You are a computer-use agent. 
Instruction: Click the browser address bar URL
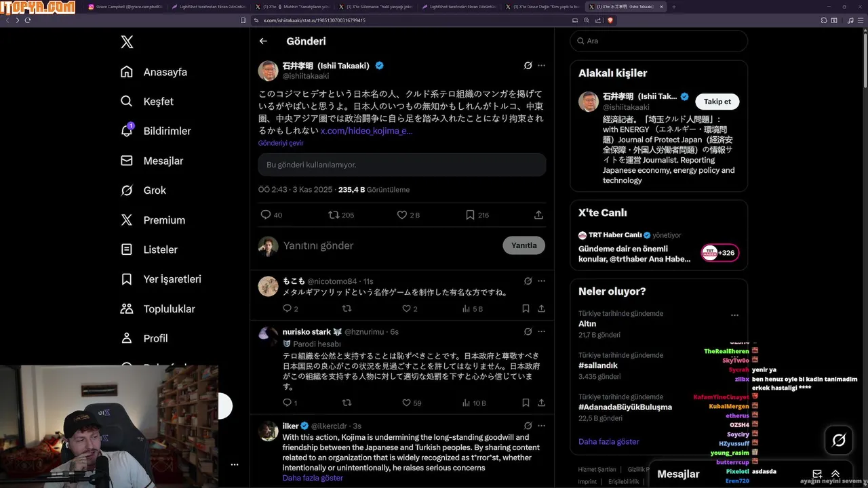(x=314, y=20)
